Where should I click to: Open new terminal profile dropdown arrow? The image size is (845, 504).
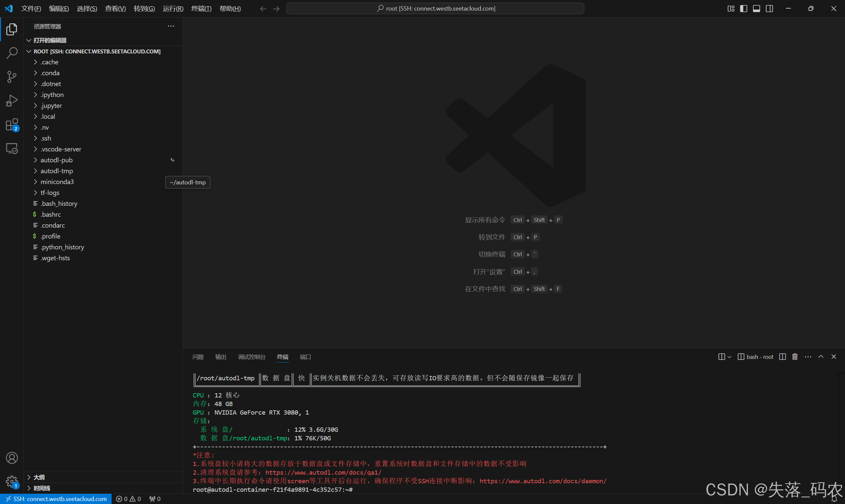[x=729, y=357]
